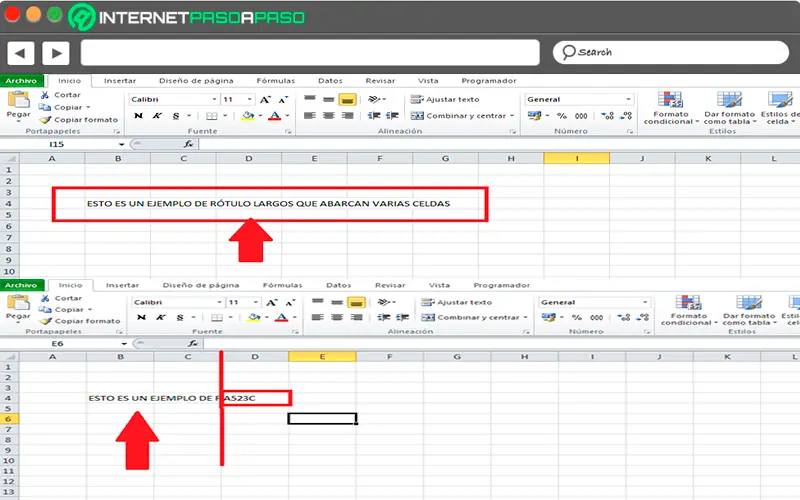Click the Pegar icon in the lower ribbon
Viewport: 800px width, 500px height.
18,302
